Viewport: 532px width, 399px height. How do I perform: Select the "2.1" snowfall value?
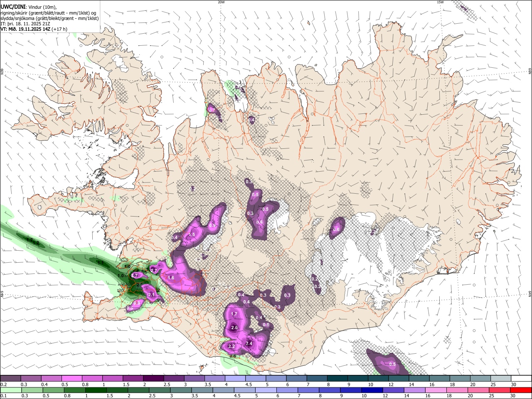tap(151, 295)
